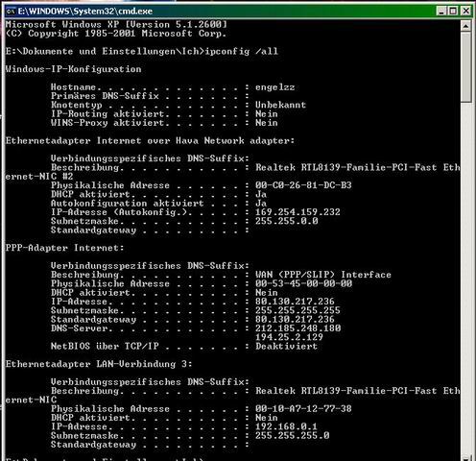Click the empty scrollbar track below thumb
The height and width of the screenshot is (461, 476).
[465, 279]
